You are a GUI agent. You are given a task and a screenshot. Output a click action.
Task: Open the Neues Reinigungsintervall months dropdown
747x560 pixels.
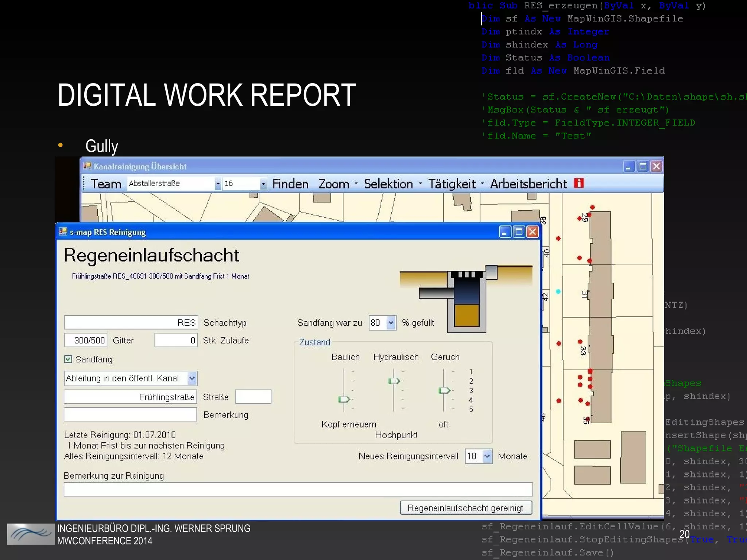click(x=487, y=456)
